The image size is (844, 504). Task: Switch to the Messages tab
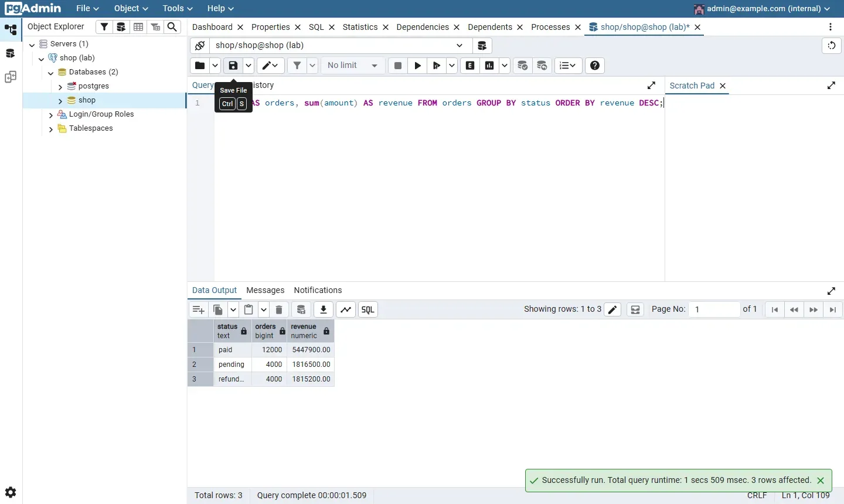coord(266,290)
